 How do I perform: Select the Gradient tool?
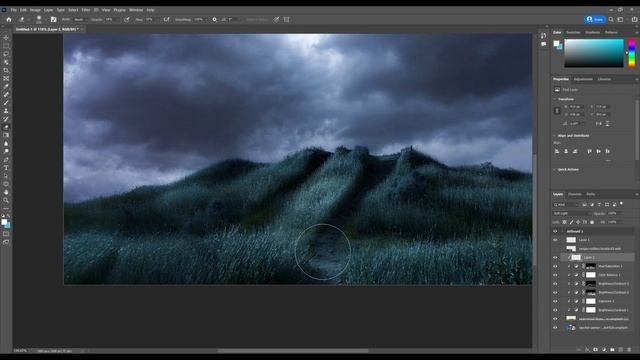[6, 136]
